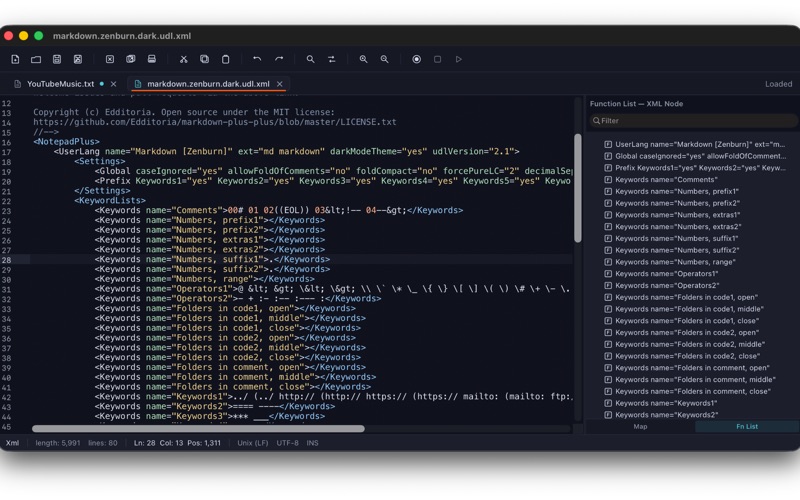Close the current document using toolbar
The width and height of the screenshot is (800, 500).
click(110, 59)
